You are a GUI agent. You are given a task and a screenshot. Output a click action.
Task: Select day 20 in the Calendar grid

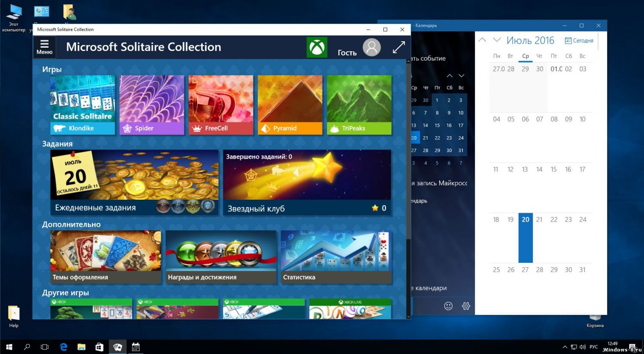pos(526,238)
